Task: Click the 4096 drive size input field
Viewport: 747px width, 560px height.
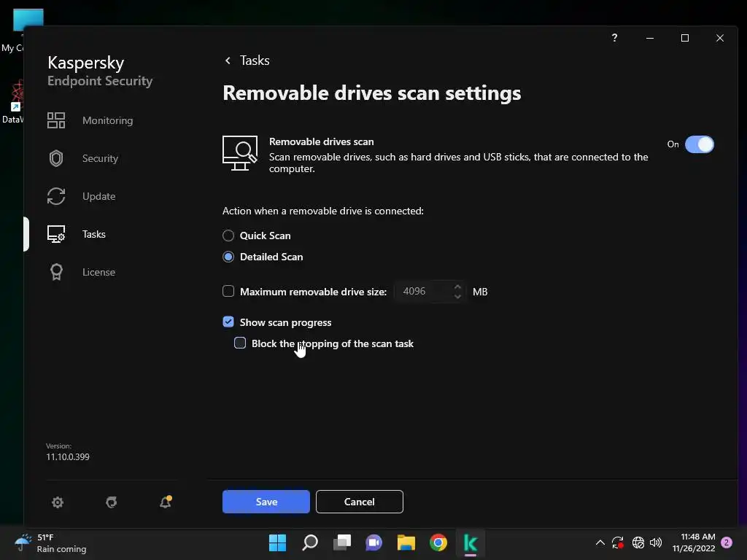Action: click(423, 292)
